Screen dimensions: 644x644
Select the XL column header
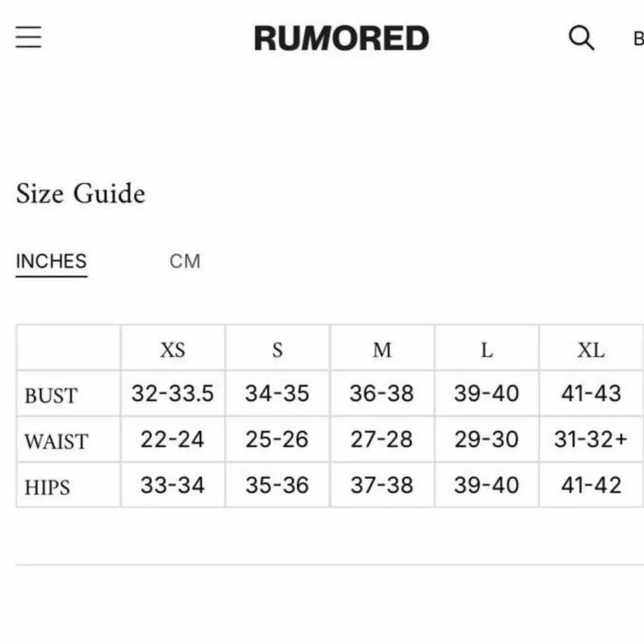pyautogui.click(x=591, y=350)
